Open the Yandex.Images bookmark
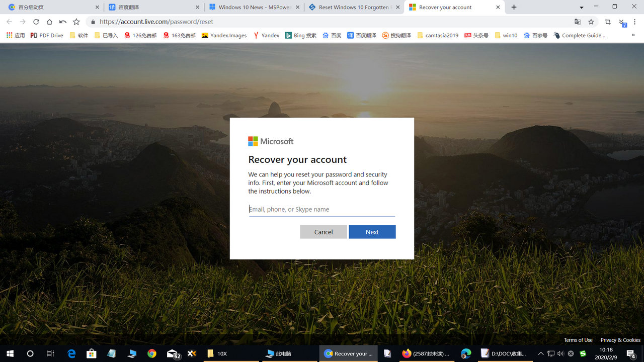Screen dimensions: 644x362 click(224, 35)
